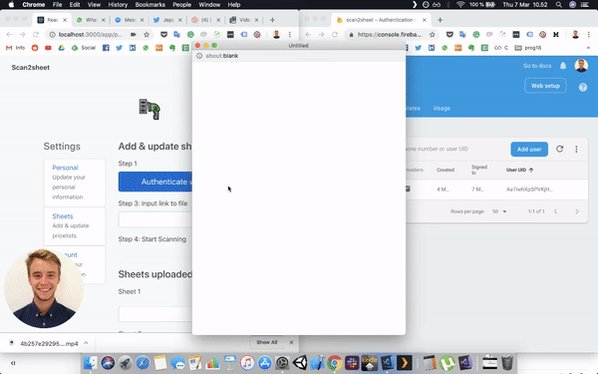Click Show All in the downloads bar
This screenshot has width=598, height=374.
click(267, 342)
